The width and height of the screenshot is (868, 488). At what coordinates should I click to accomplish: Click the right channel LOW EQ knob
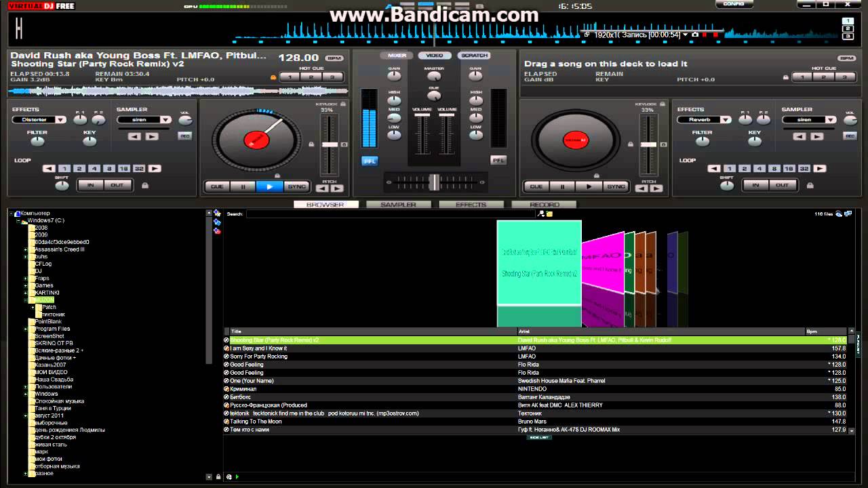(476, 134)
